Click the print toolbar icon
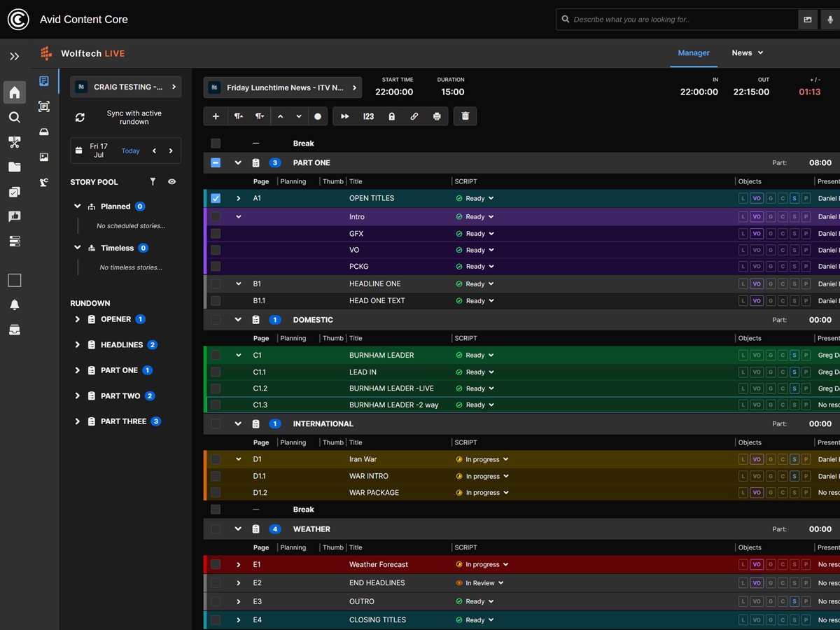The height and width of the screenshot is (630, 840). point(437,116)
